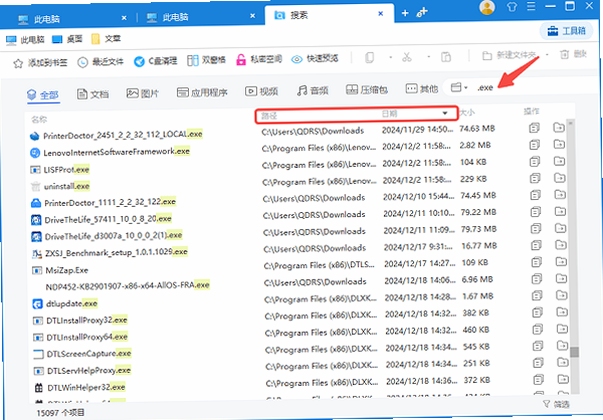Click the delete trash button in toolbar

point(573,54)
